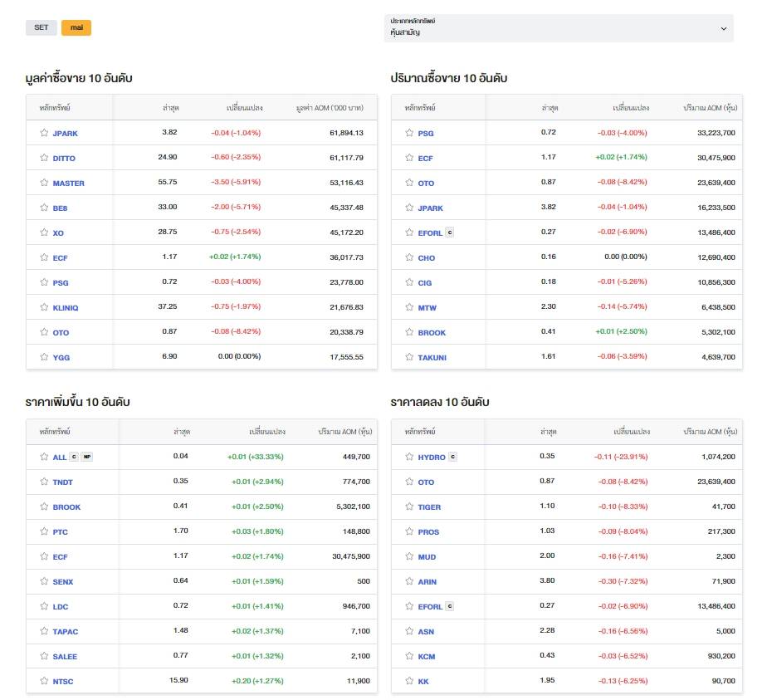
Task: Add MASTER to favorites with its star
Action: coord(44,183)
